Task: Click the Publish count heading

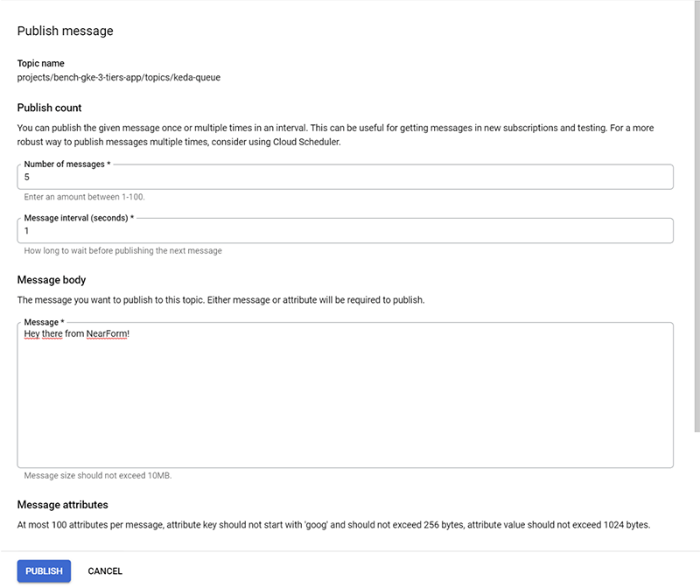Action: 49,108
